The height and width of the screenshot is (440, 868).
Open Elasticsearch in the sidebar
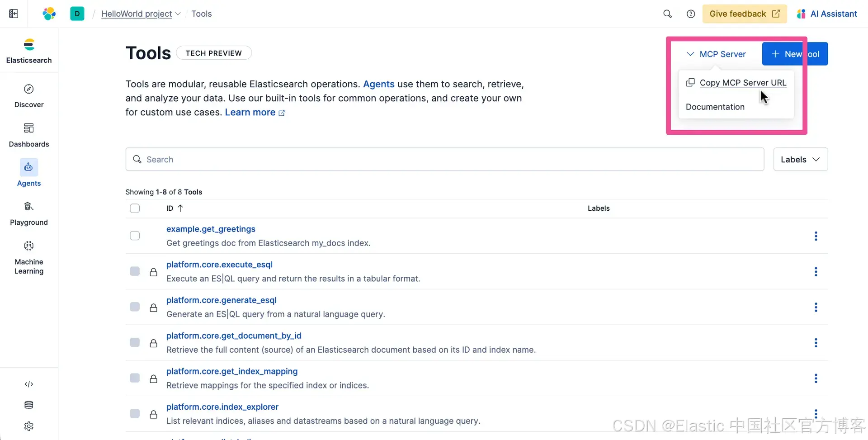29,51
